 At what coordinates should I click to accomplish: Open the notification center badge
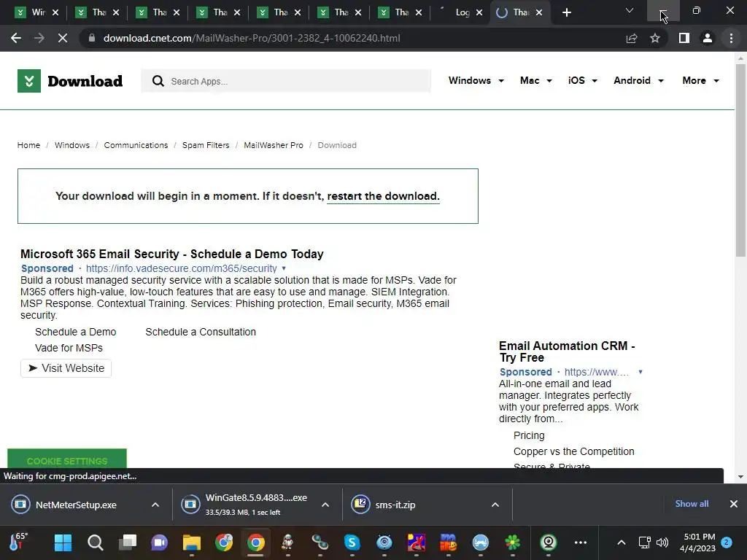727,542
